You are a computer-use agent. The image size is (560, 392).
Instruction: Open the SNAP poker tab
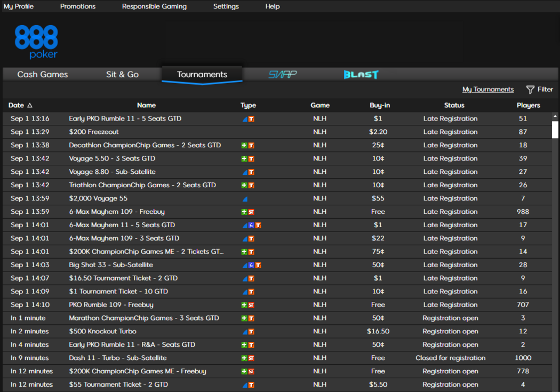click(x=282, y=75)
